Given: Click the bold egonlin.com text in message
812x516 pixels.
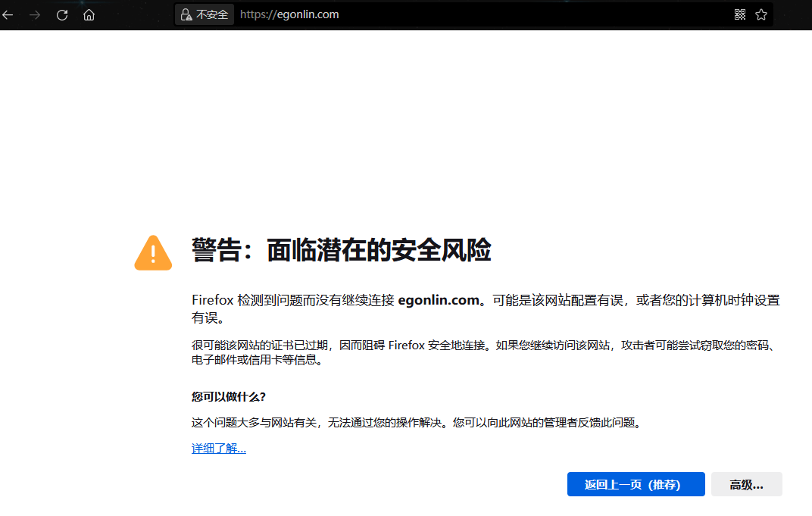Looking at the screenshot, I should (439, 300).
